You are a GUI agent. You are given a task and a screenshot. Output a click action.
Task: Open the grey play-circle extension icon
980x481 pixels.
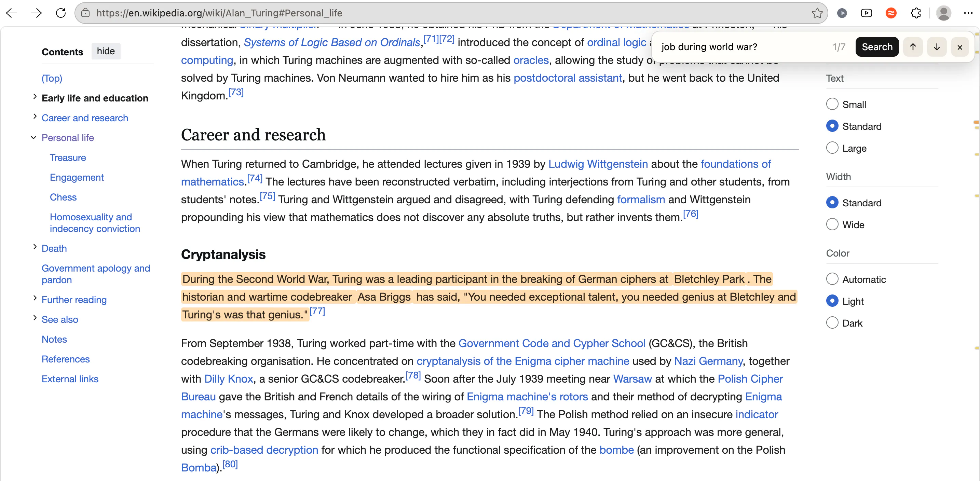(842, 13)
